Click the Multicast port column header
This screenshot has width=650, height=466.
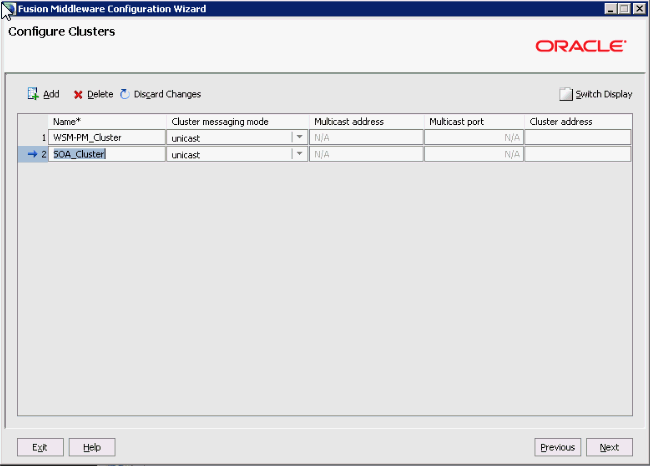tap(474, 121)
